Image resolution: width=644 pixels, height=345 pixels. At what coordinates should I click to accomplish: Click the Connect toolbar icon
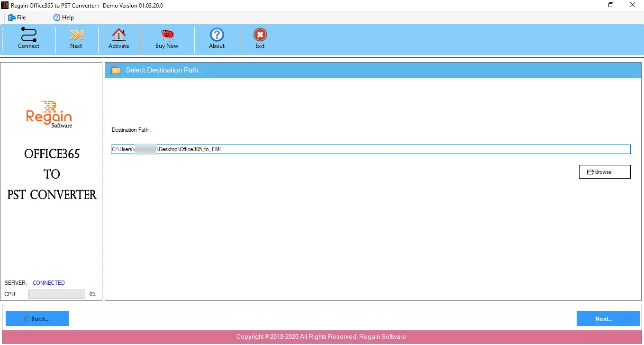[29, 35]
